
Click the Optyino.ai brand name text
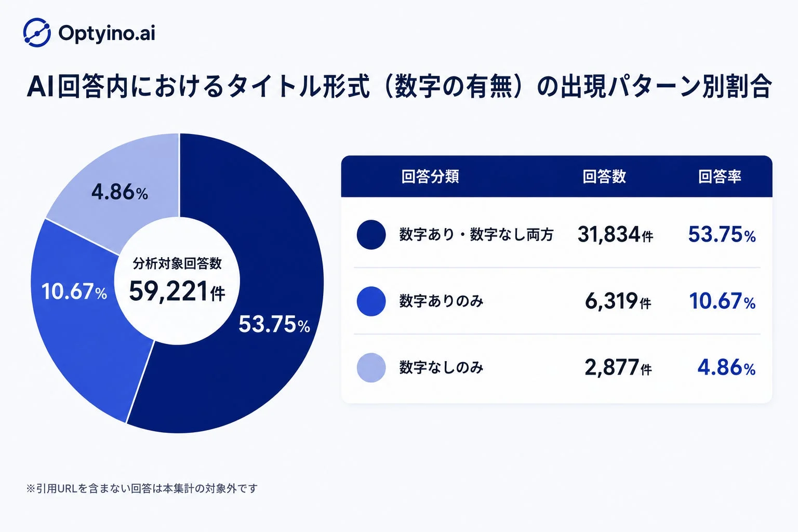(107, 33)
